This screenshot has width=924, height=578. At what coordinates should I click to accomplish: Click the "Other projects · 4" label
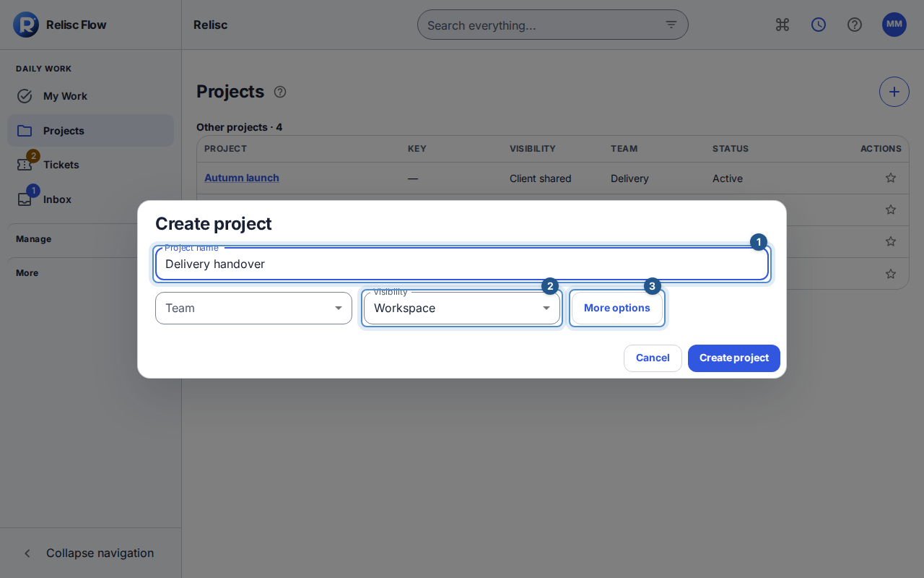(x=240, y=127)
